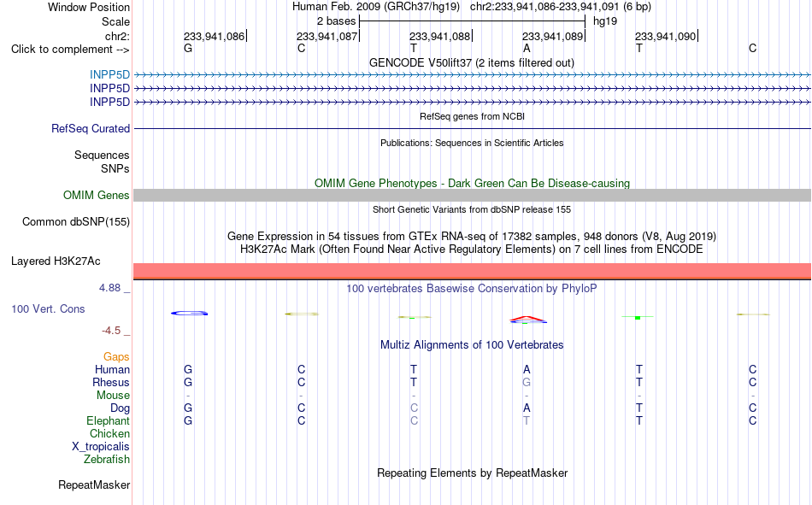The width and height of the screenshot is (812, 505).
Task: Click the H3K27Ac Mark ENCODE title
Action: (472, 250)
